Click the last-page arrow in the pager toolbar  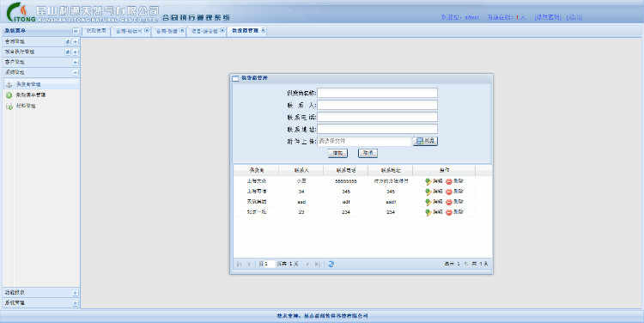point(317,264)
